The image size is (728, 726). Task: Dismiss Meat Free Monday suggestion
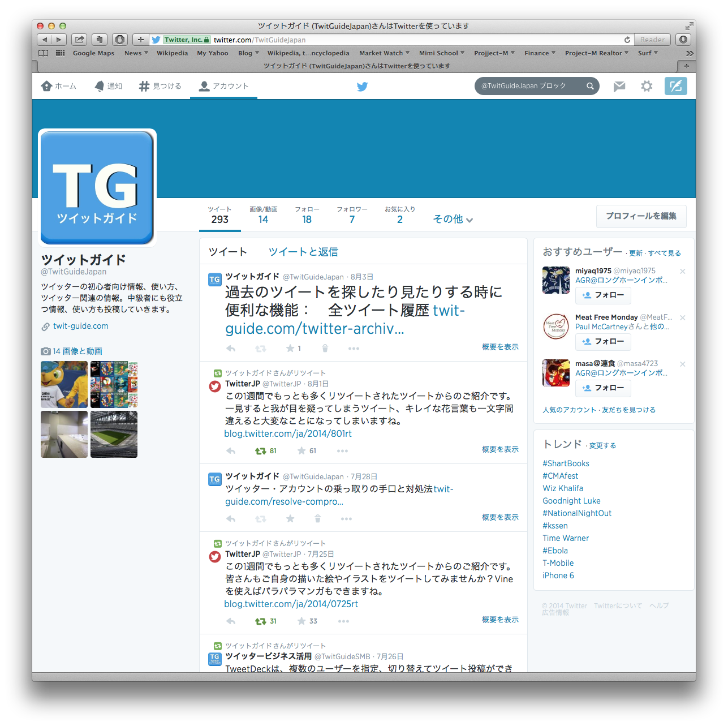pos(683,318)
